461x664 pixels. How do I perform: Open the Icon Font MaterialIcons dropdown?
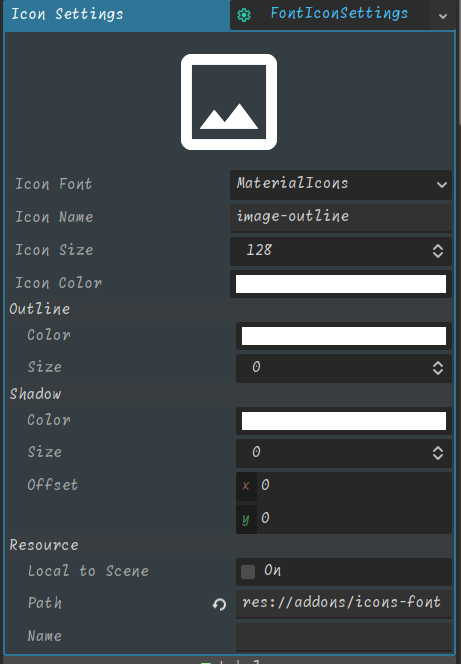(x=341, y=184)
